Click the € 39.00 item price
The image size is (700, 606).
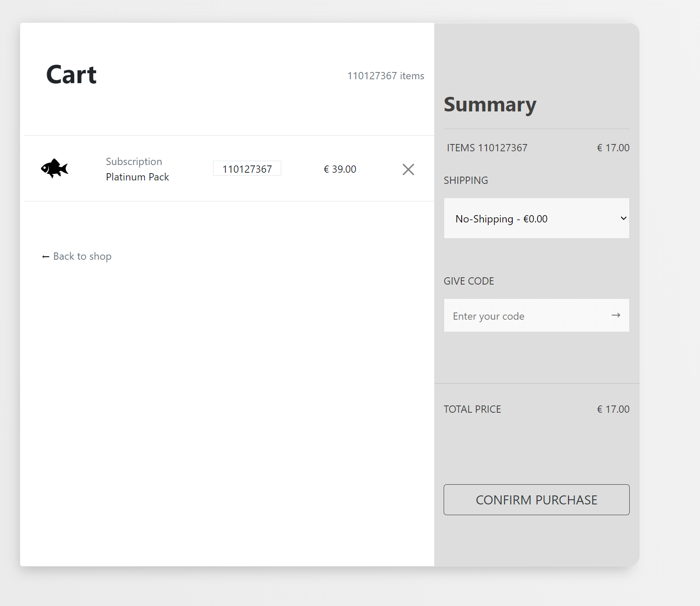(x=340, y=169)
